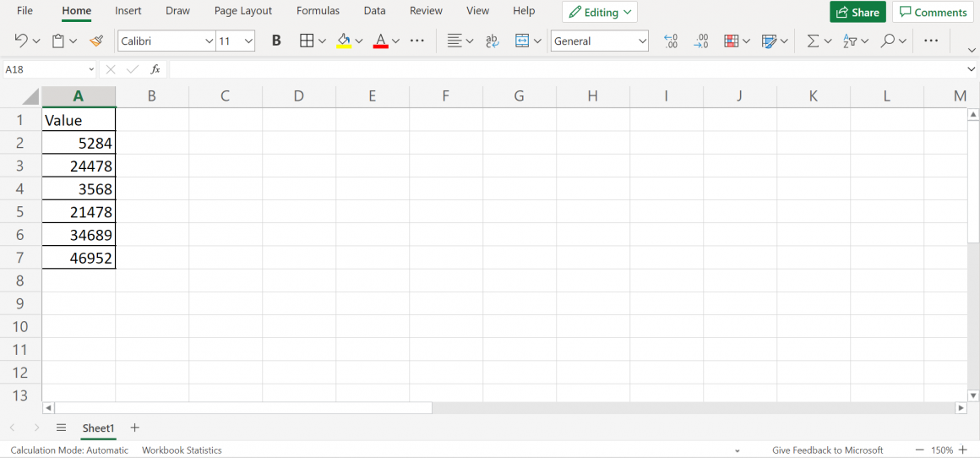Toggle bold formatting

pyautogui.click(x=275, y=41)
